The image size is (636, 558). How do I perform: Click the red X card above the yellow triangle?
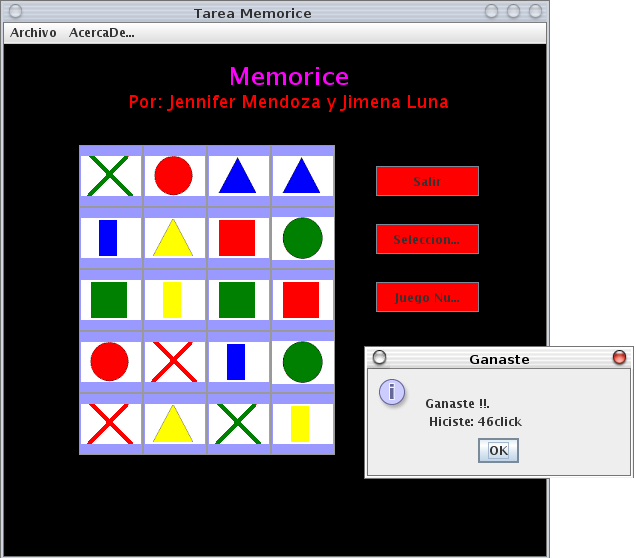(175, 362)
